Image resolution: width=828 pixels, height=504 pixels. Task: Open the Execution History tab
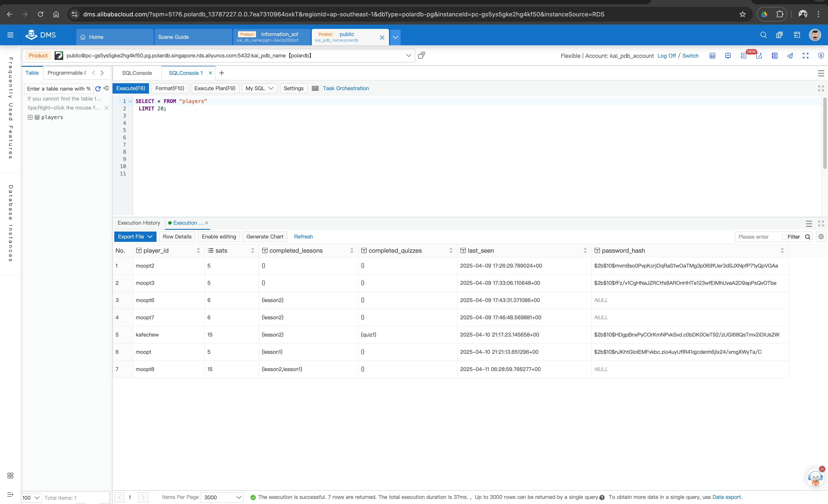click(139, 223)
